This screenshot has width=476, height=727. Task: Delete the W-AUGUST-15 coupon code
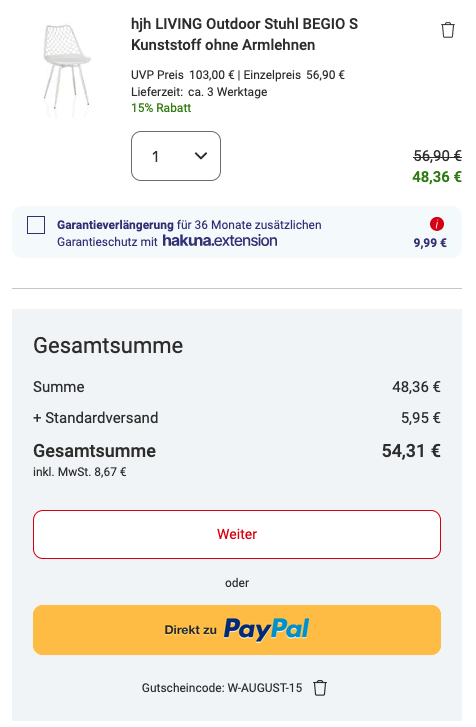[320, 688]
